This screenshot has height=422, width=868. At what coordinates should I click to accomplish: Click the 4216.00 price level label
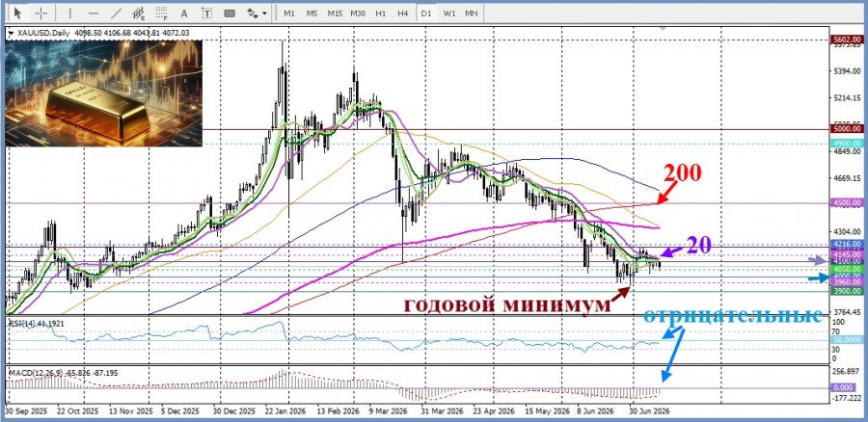coord(847,244)
